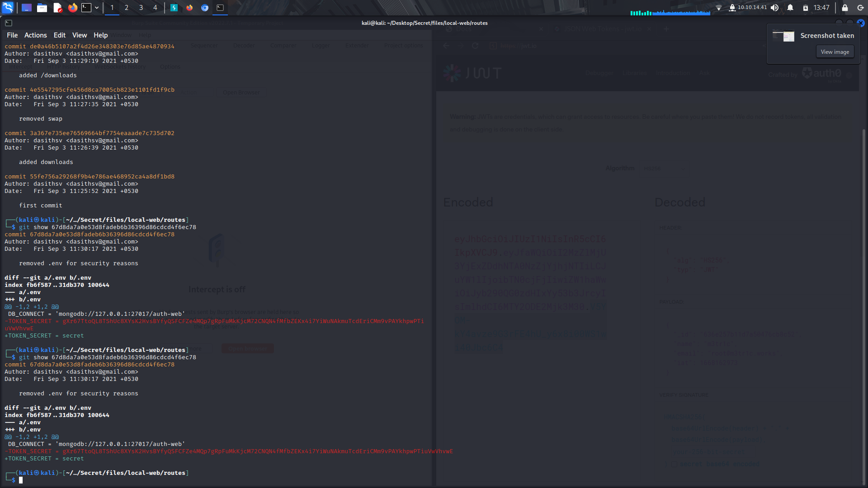This screenshot has width=868, height=488.
Task: Click the first DB_CONNECT mongodb line
Action: point(96,314)
